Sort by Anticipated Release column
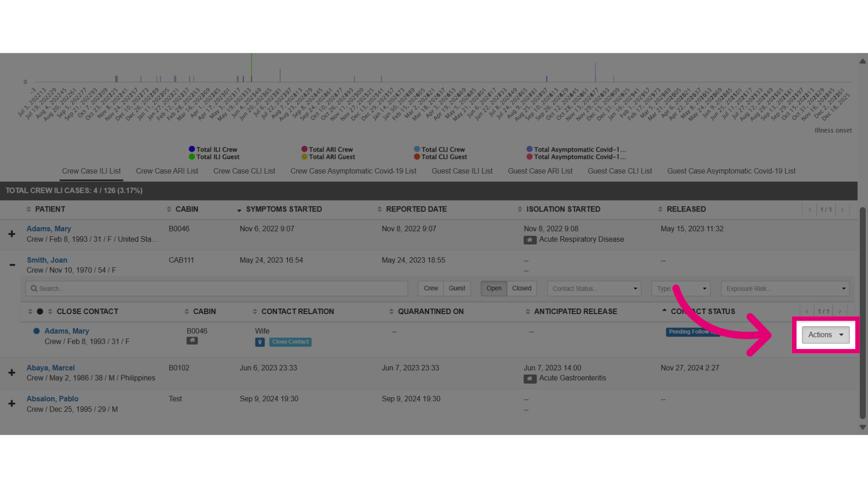Screen dimensions: 868x488 pyautogui.click(x=571, y=312)
